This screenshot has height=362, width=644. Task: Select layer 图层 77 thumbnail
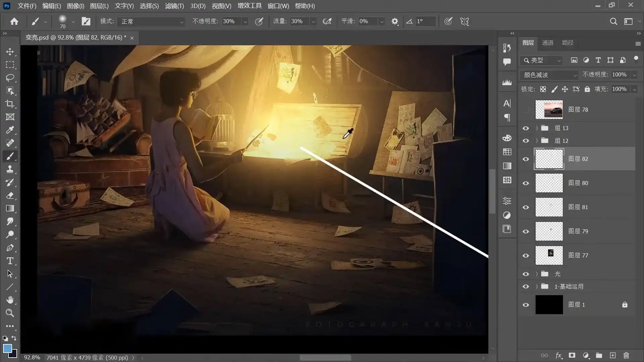click(549, 255)
